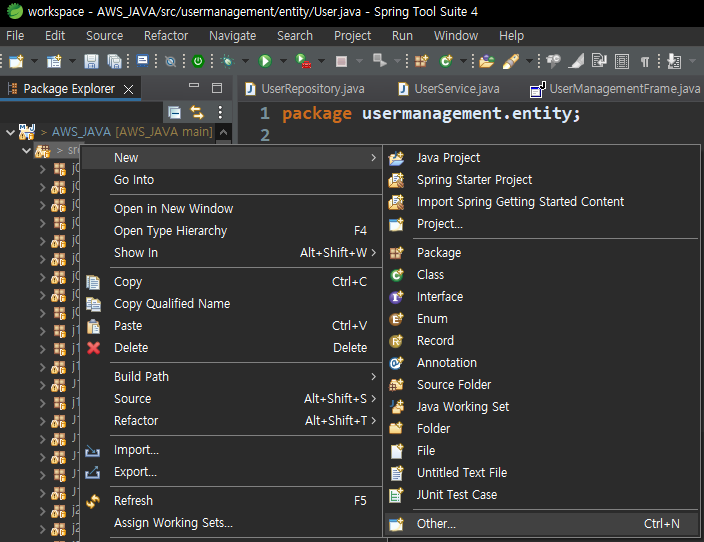Minimize the Package Explorer view

point(194,85)
